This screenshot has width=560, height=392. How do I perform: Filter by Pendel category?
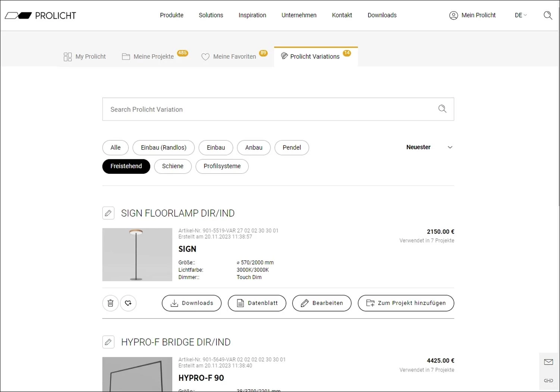tap(292, 148)
